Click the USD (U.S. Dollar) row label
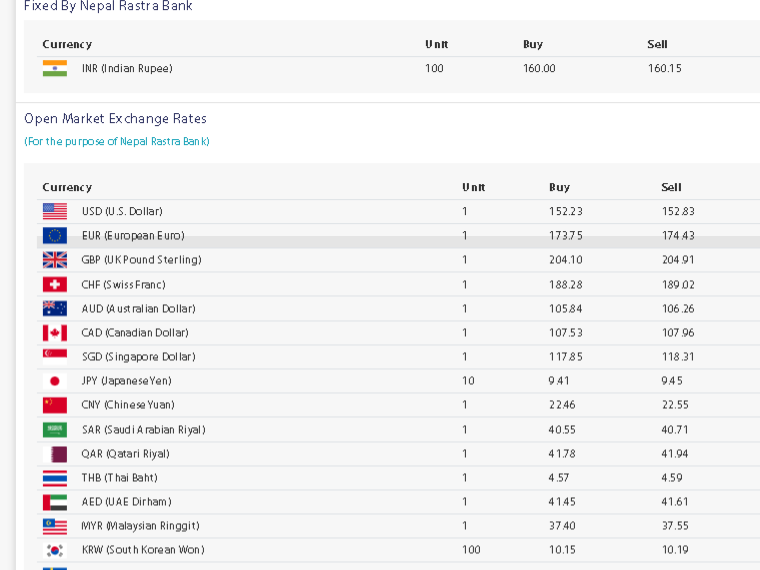Screen dimensions: 760x570 (122, 211)
